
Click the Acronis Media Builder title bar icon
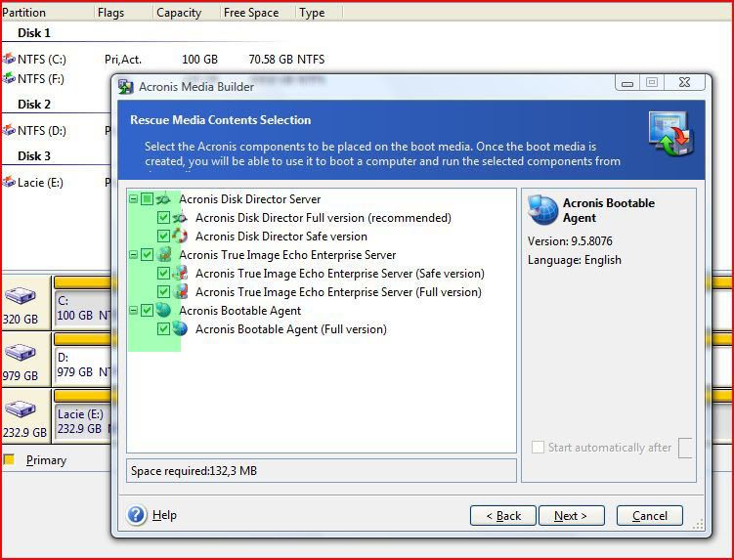(x=125, y=87)
